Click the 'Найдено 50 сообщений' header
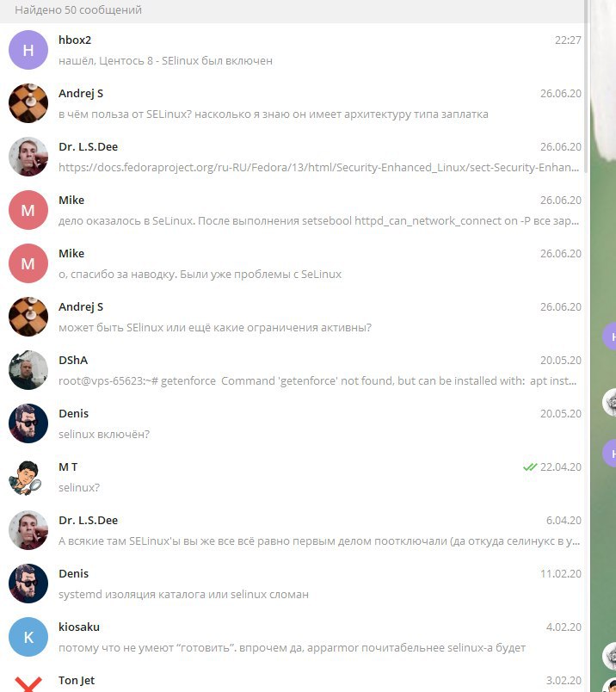The width and height of the screenshot is (616, 692). point(78,9)
